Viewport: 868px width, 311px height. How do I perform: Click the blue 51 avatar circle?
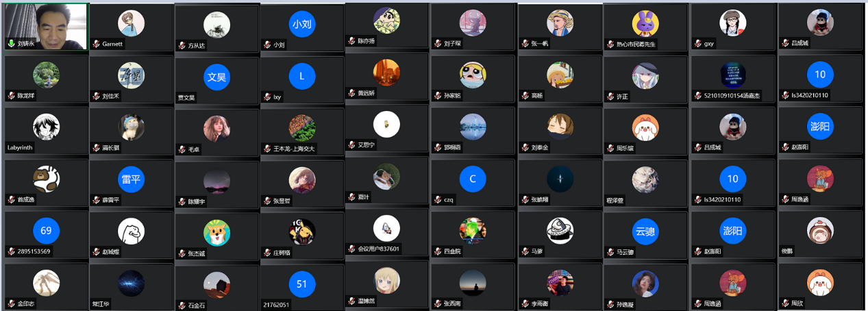302,284
